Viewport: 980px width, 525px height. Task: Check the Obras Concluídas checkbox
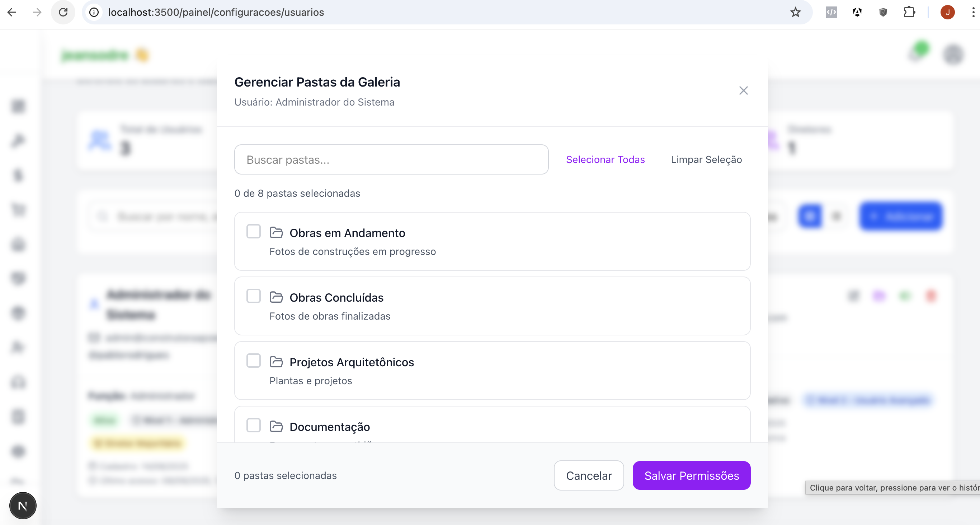click(x=253, y=296)
